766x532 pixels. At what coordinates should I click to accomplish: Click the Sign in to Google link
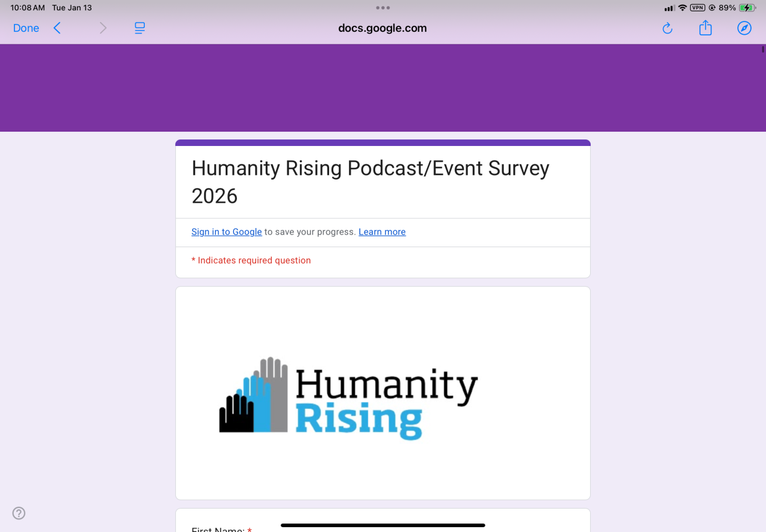pyautogui.click(x=227, y=232)
